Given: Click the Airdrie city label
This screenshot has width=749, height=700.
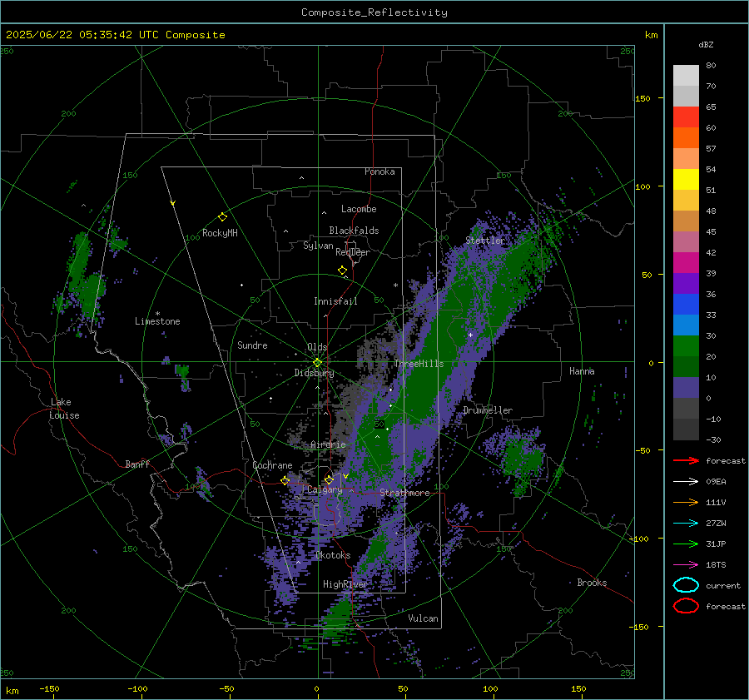Looking at the screenshot, I should (328, 444).
